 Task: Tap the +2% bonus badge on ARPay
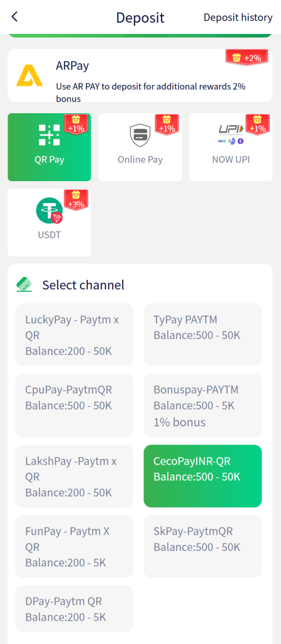[x=247, y=57]
